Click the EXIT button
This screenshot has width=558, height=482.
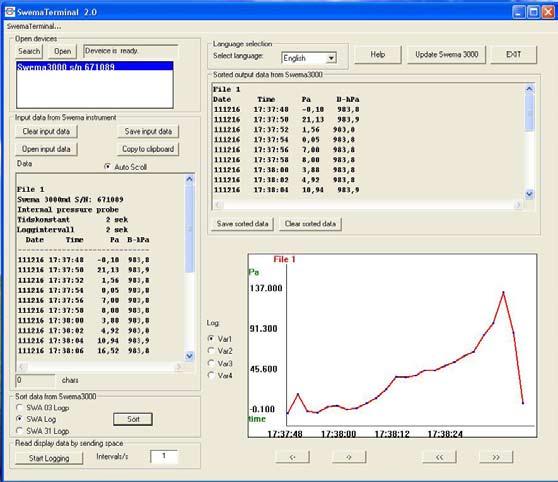513,54
